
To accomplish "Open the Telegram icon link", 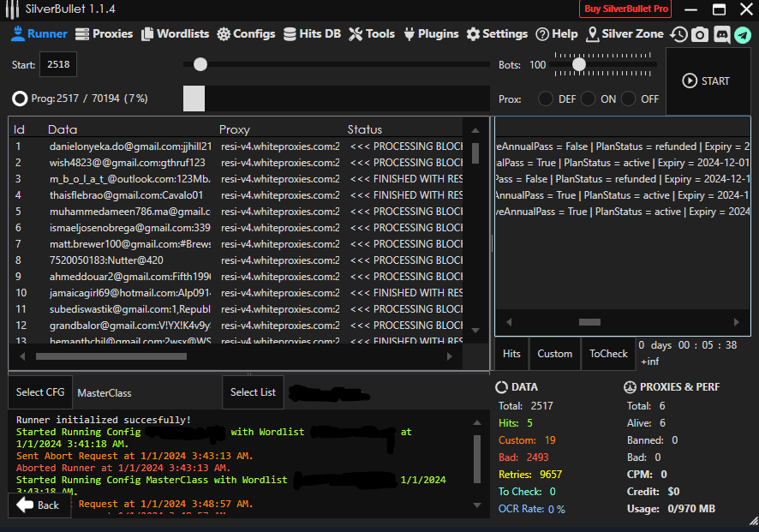I will [742, 34].
